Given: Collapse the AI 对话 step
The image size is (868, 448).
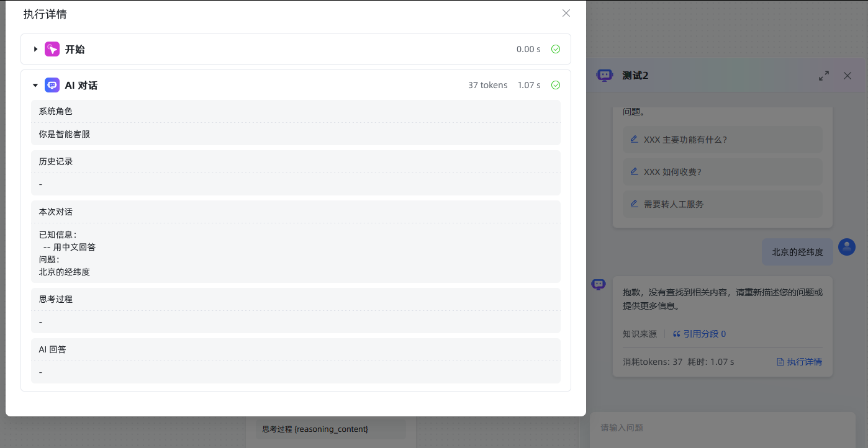Looking at the screenshot, I should (35, 85).
